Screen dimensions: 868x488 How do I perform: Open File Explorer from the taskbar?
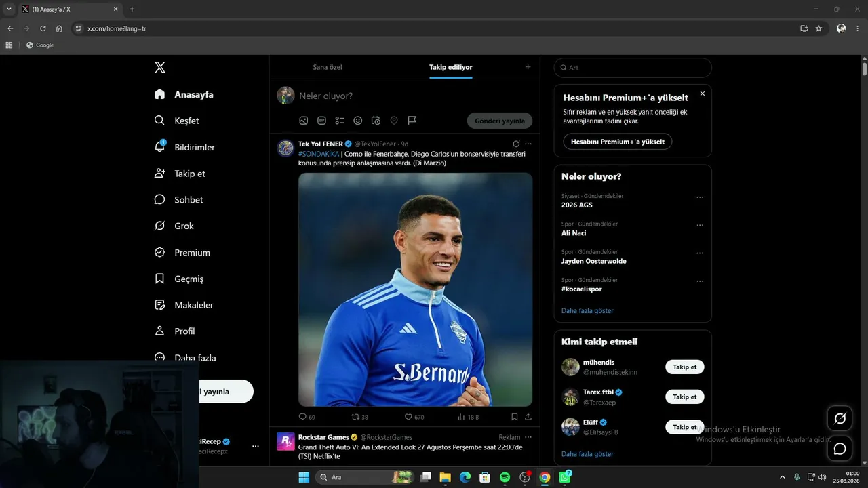coord(445,477)
